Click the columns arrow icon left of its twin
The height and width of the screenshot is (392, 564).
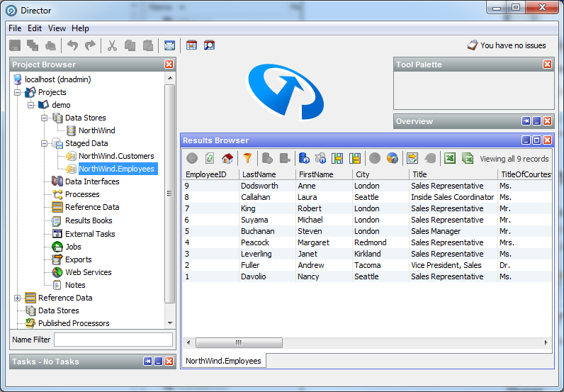[x=337, y=158]
